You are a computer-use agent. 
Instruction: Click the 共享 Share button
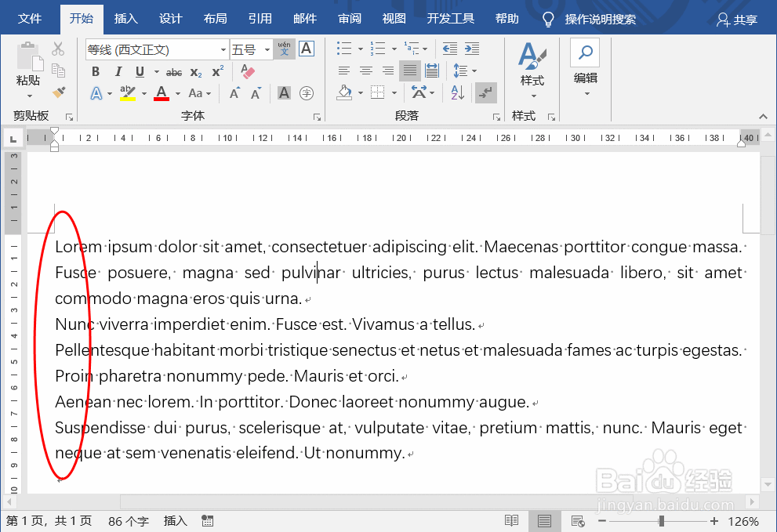pyautogui.click(x=737, y=20)
